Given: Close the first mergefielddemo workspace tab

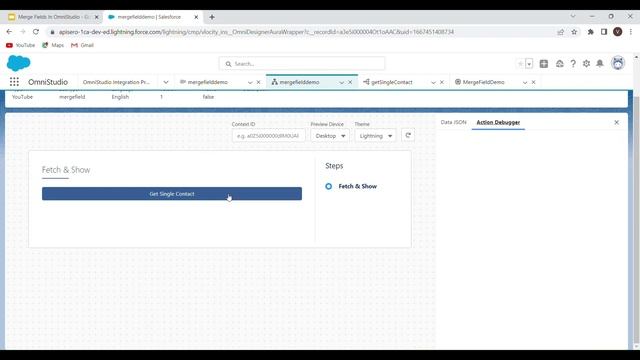Looking at the screenshot, I should coord(258,82).
